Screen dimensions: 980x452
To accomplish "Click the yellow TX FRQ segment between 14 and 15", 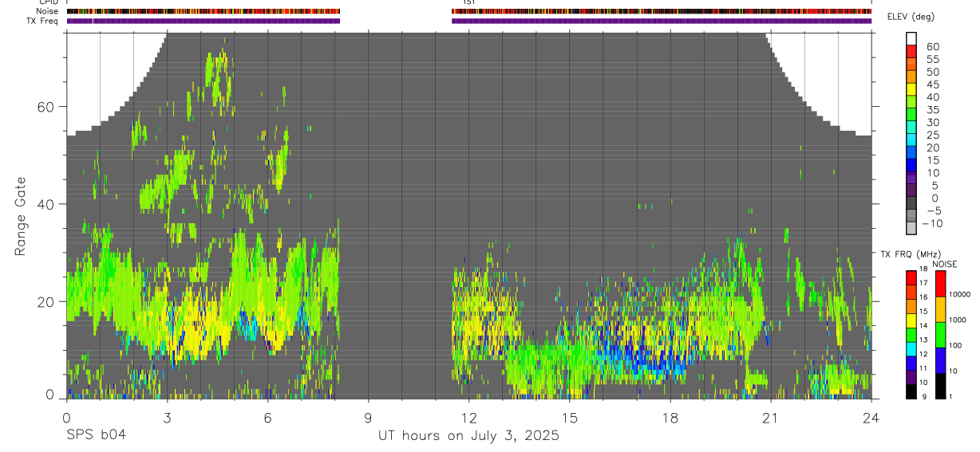I will 911,320.
